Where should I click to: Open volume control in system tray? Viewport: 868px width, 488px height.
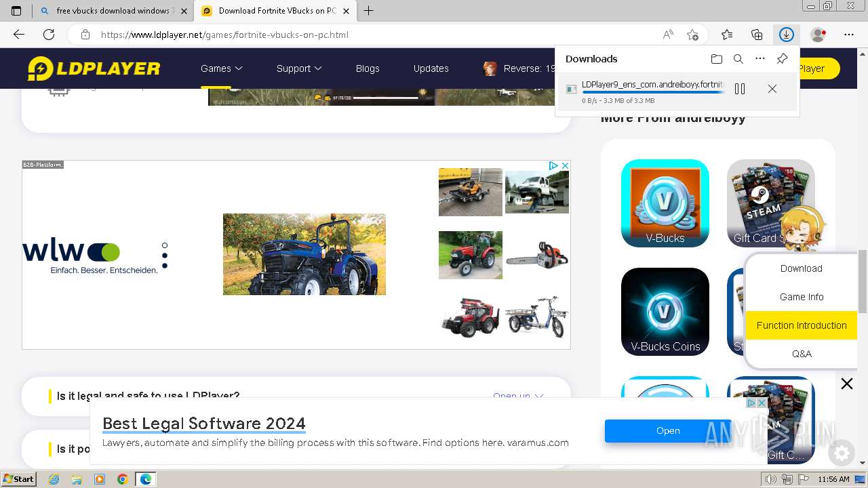pyautogui.click(x=771, y=479)
